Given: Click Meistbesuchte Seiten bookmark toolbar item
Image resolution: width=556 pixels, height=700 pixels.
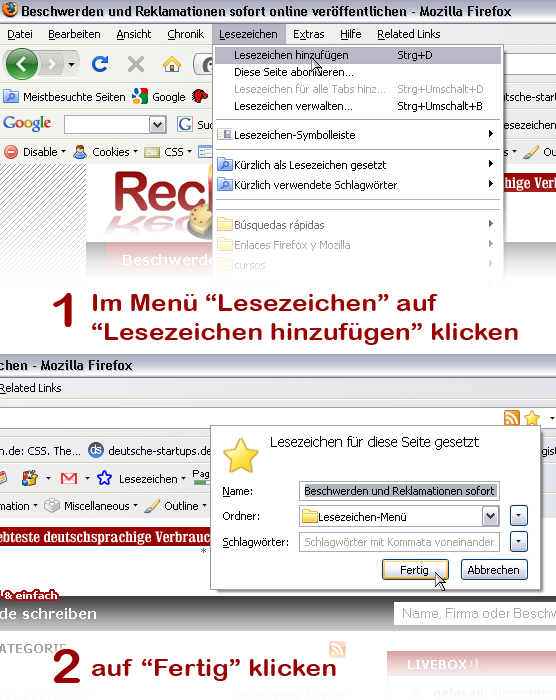Looking at the screenshot, I should coord(65,97).
